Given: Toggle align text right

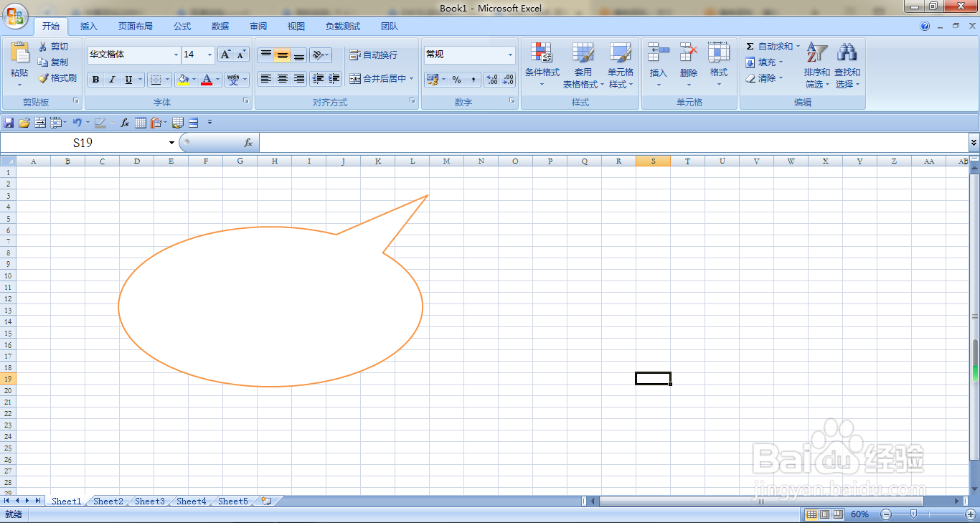Looking at the screenshot, I should pyautogui.click(x=299, y=79).
